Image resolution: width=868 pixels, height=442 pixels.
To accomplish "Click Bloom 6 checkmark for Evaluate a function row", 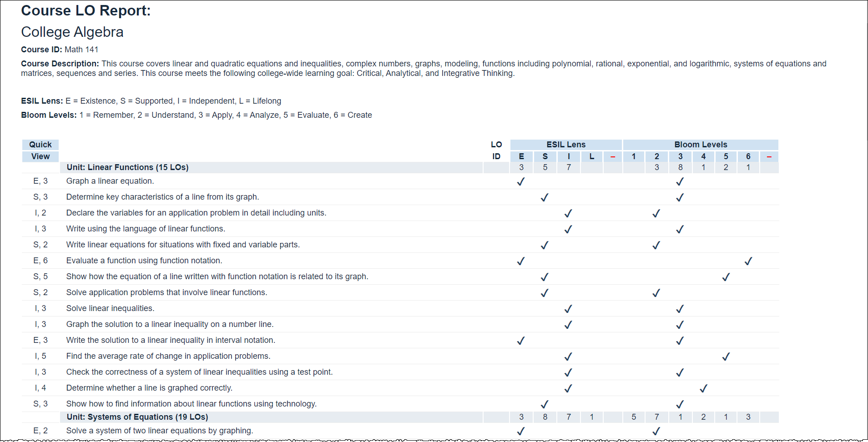I will tap(748, 261).
